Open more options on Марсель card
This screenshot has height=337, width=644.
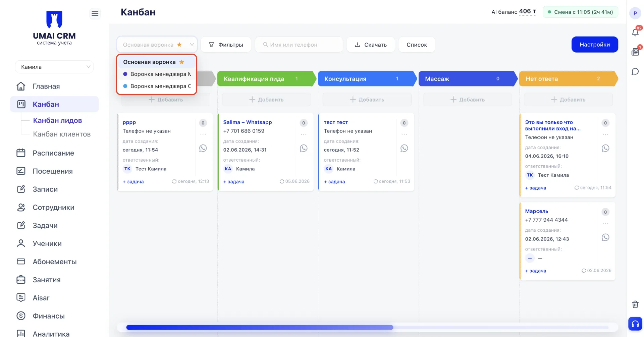605,223
